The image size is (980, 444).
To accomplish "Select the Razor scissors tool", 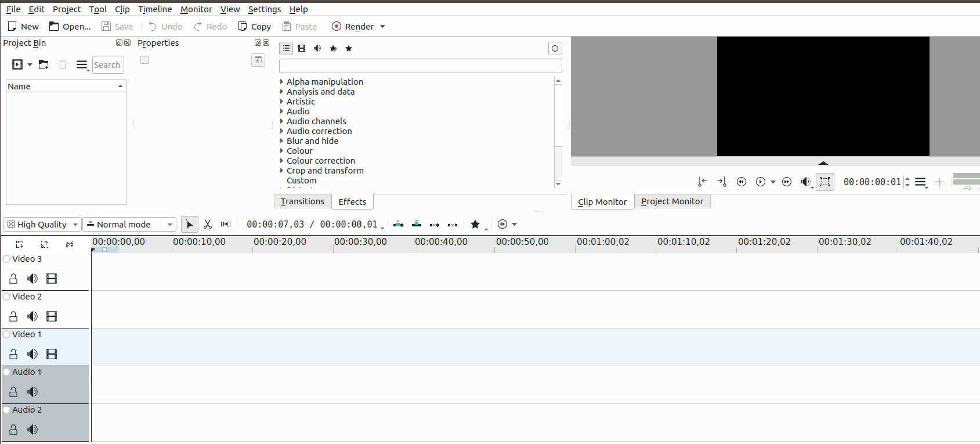I will (208, 225).
